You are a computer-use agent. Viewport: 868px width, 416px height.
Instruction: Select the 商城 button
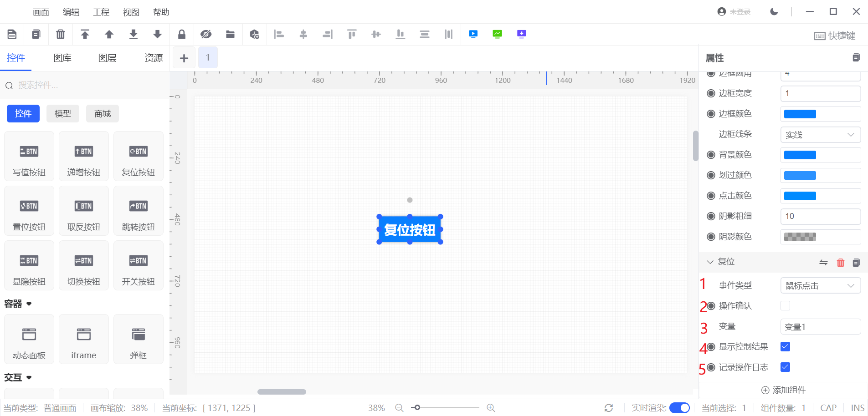point(103,114)
